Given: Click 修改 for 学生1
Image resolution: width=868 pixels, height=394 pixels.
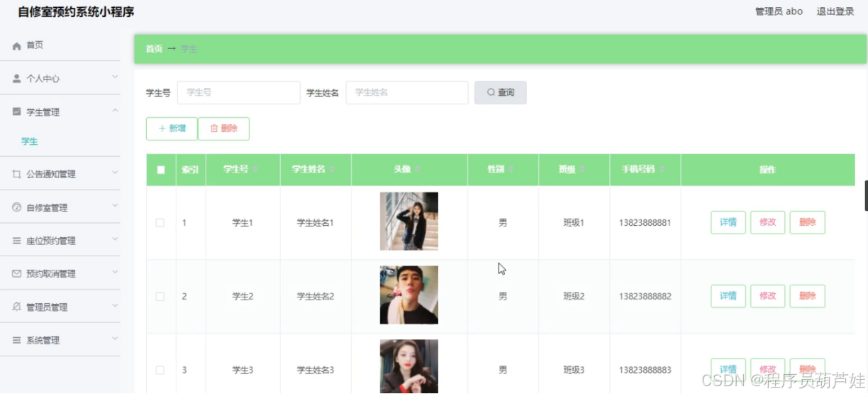Looking at the screenshot, I should (x=768, y=222).
